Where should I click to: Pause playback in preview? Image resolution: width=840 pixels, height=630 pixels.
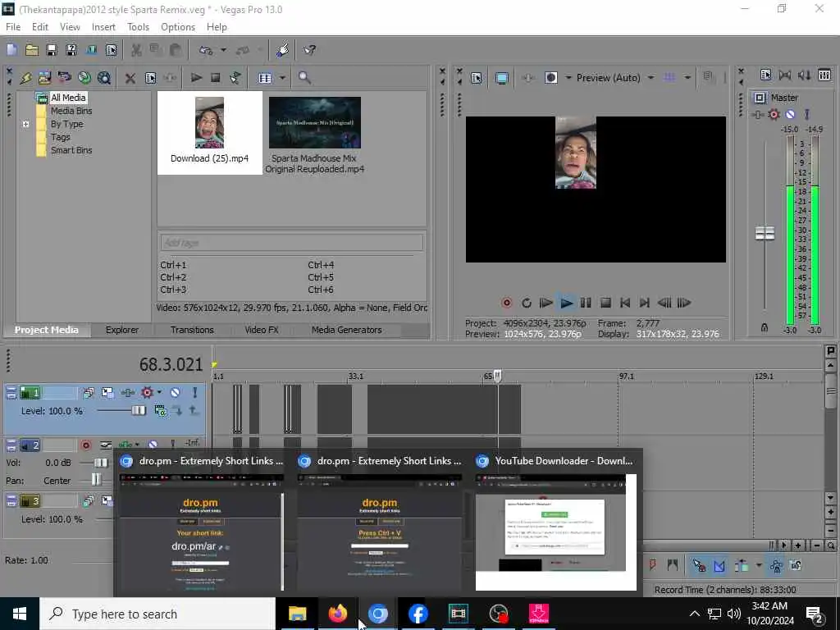point(586,304)
